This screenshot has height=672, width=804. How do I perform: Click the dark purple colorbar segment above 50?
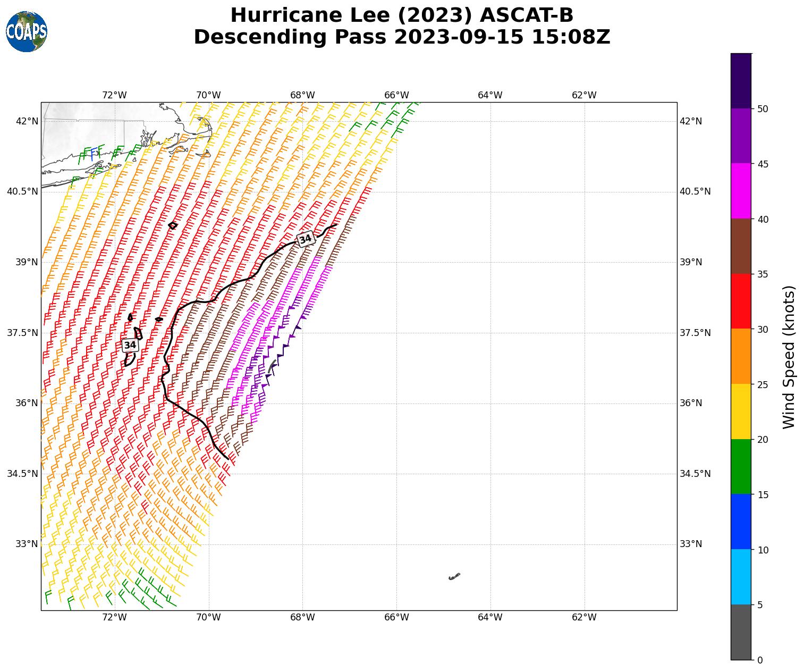point(741,81)
